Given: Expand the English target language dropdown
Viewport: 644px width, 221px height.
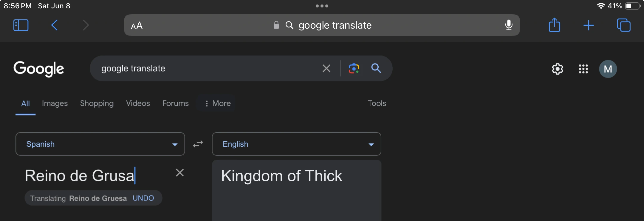Looking at the screenshot, I should click(x=296, y=144).
